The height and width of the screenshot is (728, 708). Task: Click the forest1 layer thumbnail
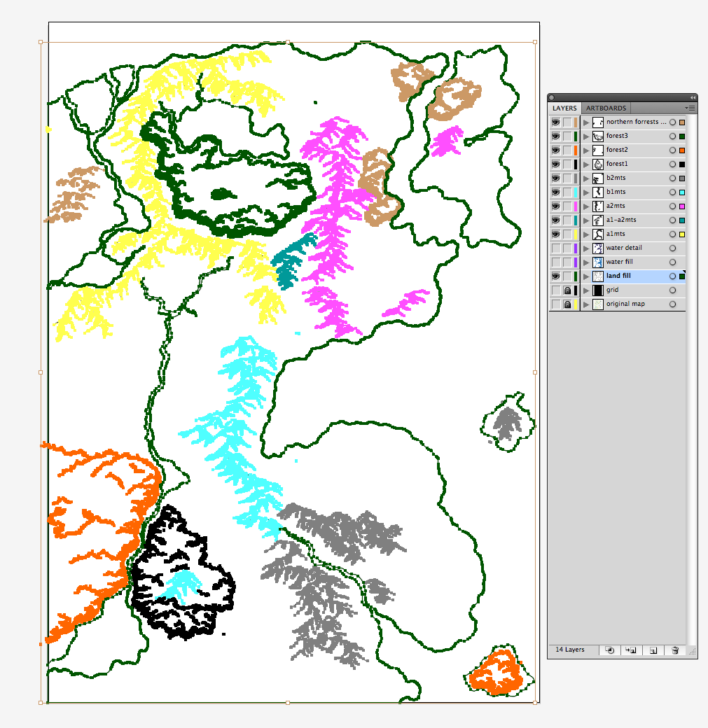pos(598,164)
